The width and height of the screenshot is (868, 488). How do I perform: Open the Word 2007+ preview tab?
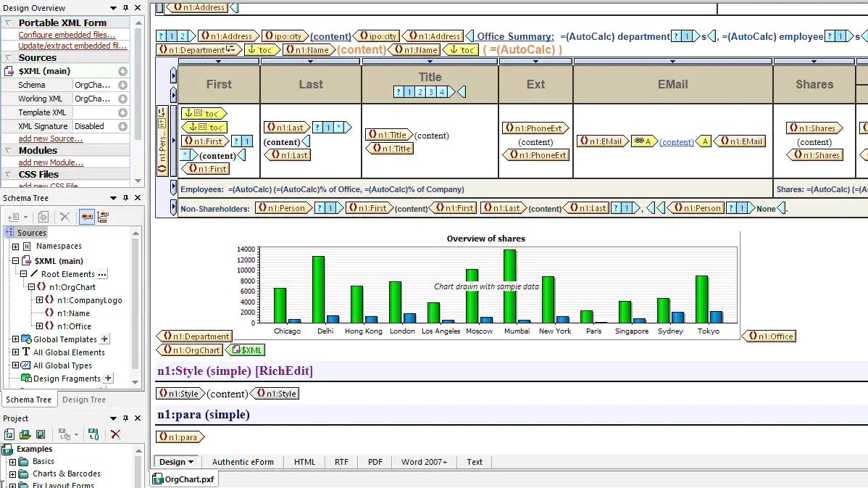424,462
